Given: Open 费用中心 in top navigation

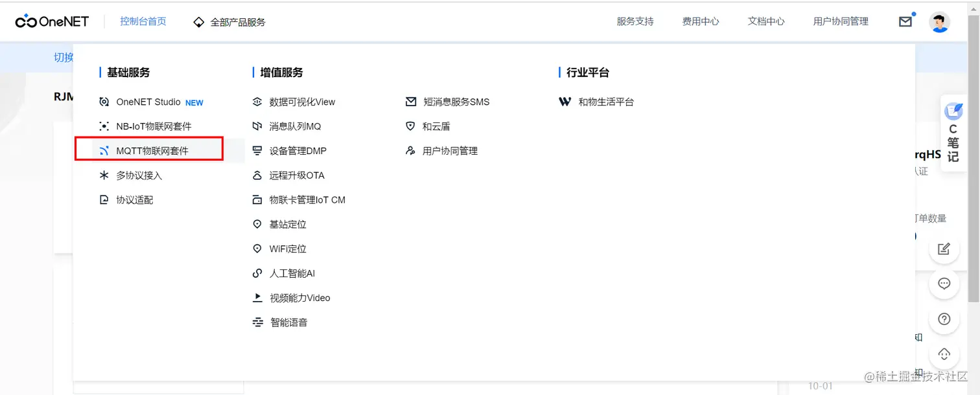Looking at the screenshot, I should pyautogui.click(x=701, y=21).
